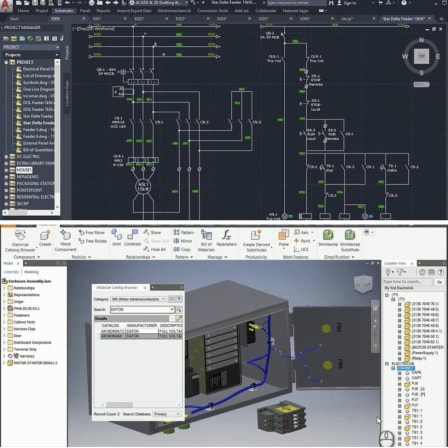448x448 pixels.
Task: Click the Location View search field
Action: [409, 282]
